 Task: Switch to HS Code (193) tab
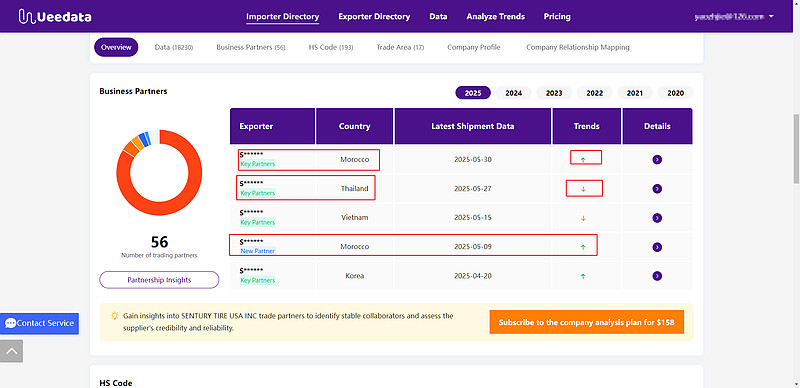[331, 47]
